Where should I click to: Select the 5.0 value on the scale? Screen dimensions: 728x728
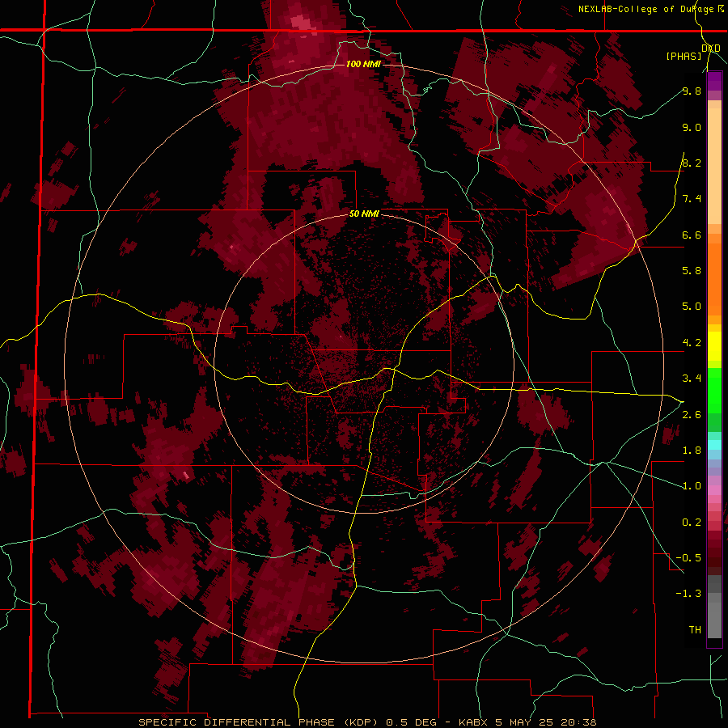tap(692, 307)
